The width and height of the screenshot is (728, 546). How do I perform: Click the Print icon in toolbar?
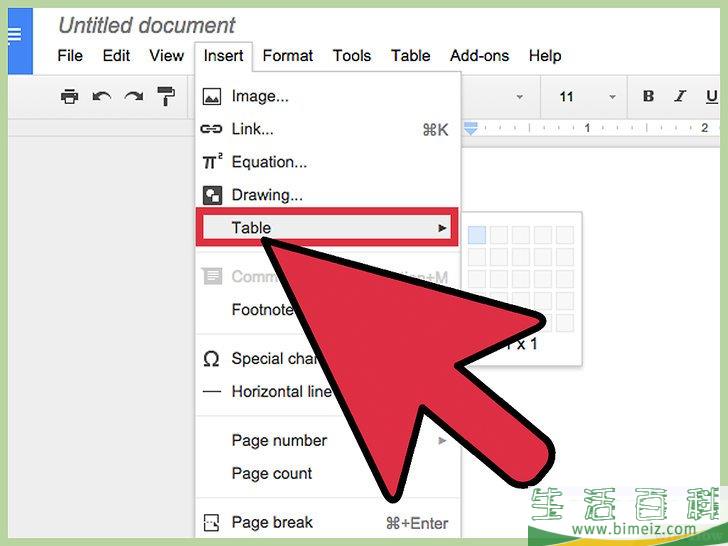point(69,96)
